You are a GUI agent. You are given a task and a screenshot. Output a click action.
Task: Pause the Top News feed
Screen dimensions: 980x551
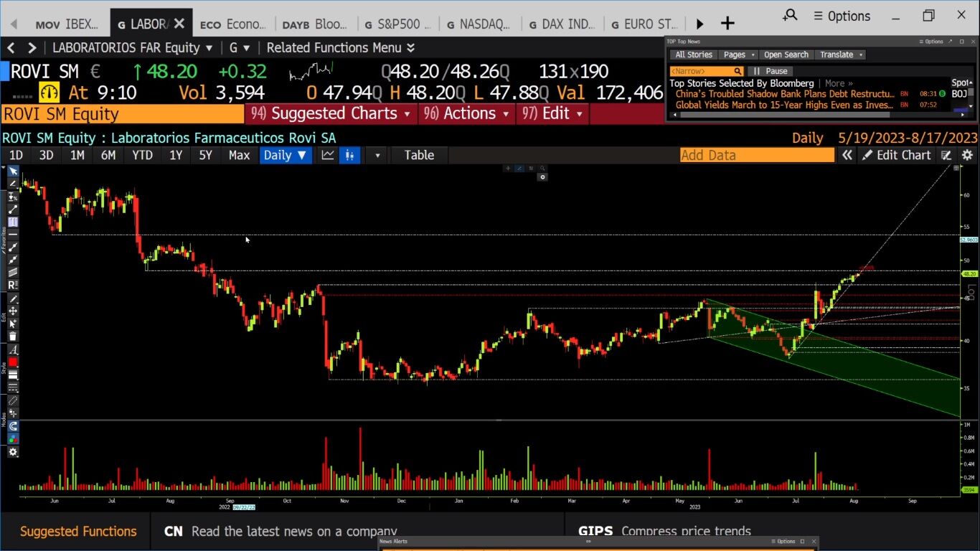pyautogui.click(x=770, y=71)
